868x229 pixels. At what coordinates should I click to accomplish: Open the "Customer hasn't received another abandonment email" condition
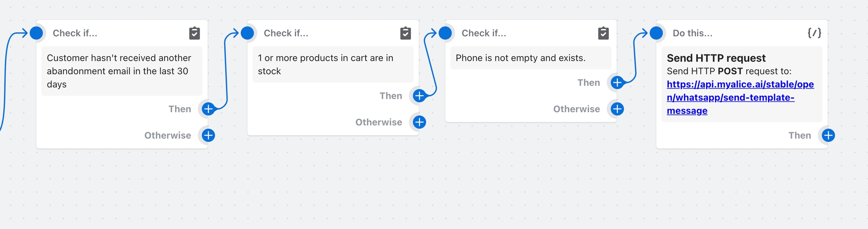pyautogui.click(x=119, y=71)
